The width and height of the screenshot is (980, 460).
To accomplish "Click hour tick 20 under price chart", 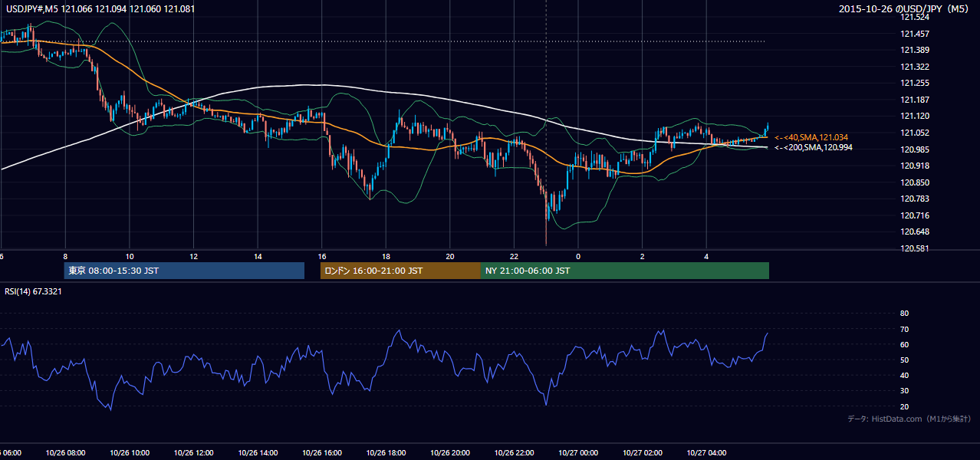I will [x=450, y=256].
